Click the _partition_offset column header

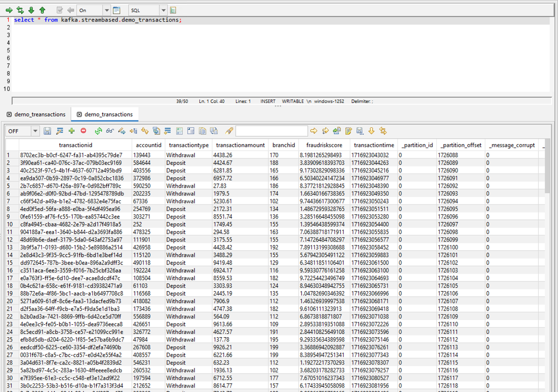pyautogui.click(x=461, y=145)
